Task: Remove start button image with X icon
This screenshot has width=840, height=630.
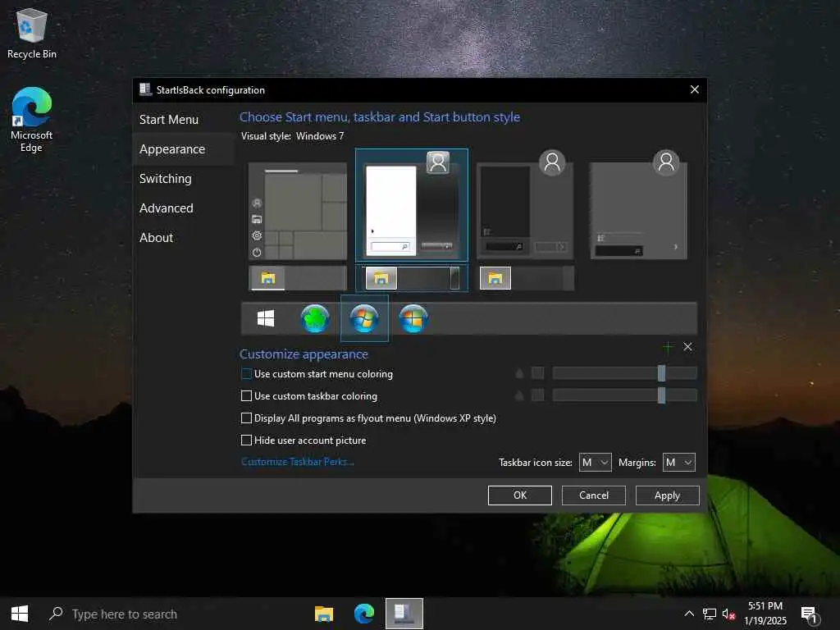Action: [688, 347]
